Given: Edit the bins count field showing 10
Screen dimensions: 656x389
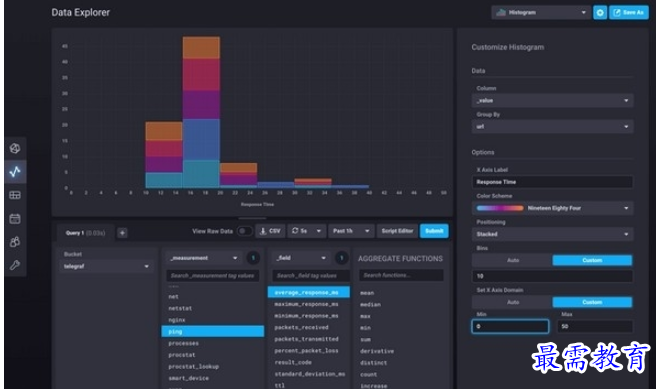Looking at the screenshot, I should [x=552, y=276].
